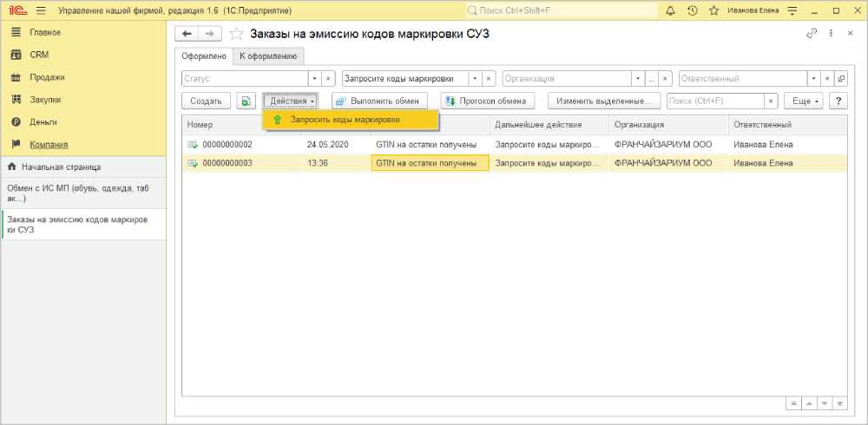Switch to the К оформлению tab

(268, 56)
